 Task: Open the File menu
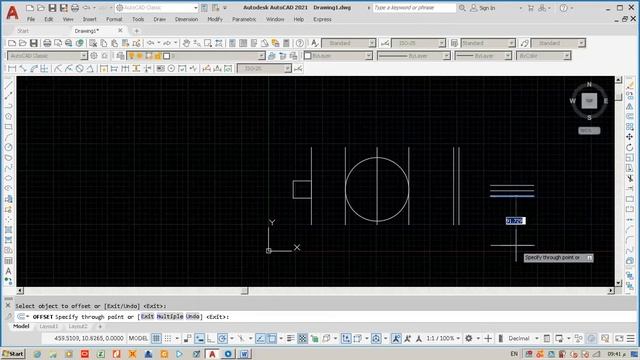[31, 19]
